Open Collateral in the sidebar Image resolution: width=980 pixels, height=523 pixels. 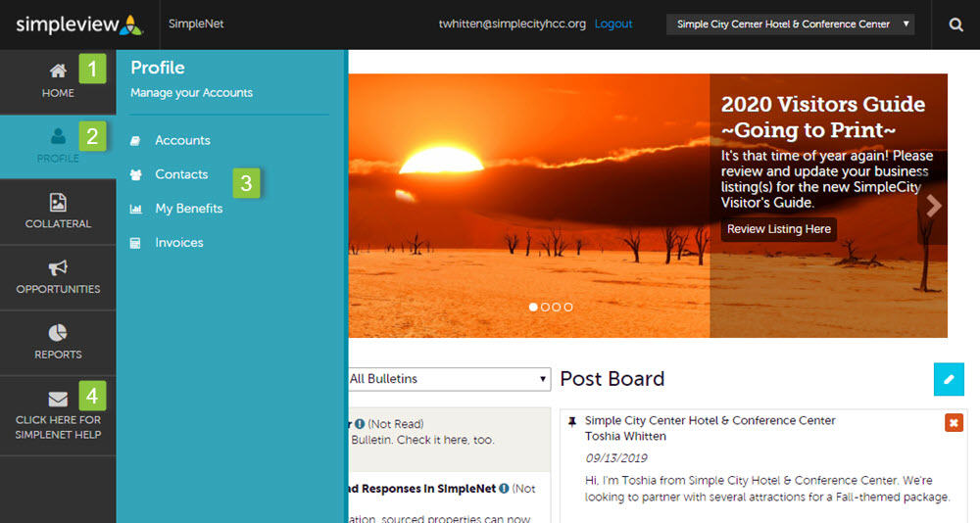58,212
